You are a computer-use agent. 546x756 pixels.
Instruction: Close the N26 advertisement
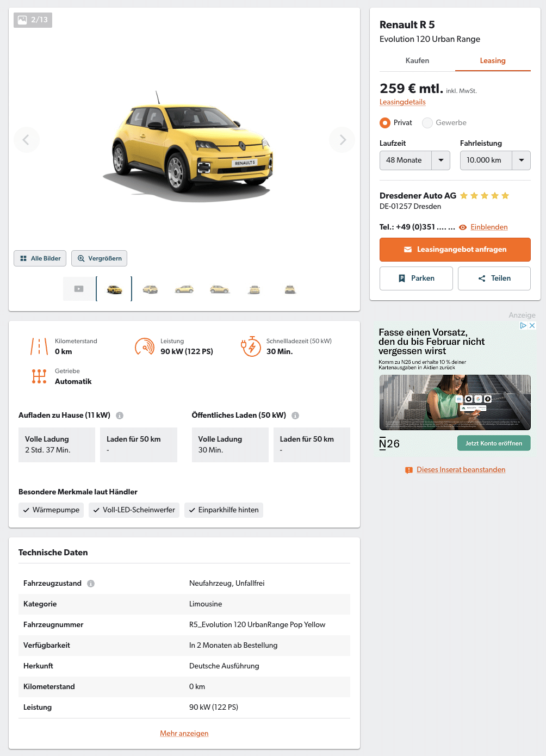(x=532, y=325)
